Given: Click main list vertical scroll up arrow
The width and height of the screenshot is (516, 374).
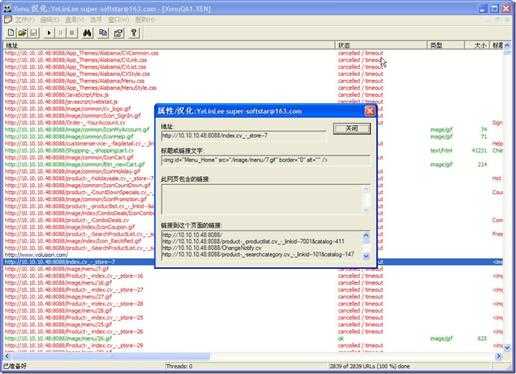Looking at the screenshot, I should point(507,45).
